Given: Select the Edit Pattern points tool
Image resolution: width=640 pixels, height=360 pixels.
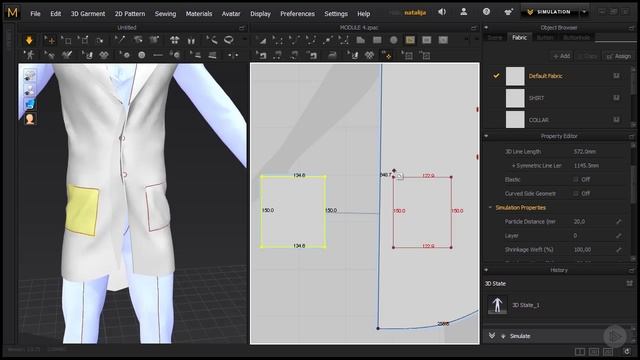Looking at the screenshot, I should [278, 40].
